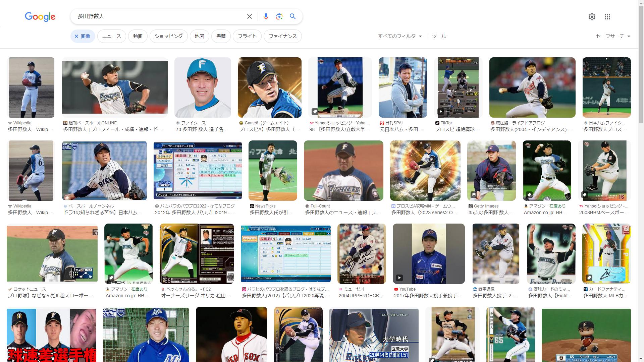
Task: Start a voice search with the microphone icon
Action: coord(266,16)
